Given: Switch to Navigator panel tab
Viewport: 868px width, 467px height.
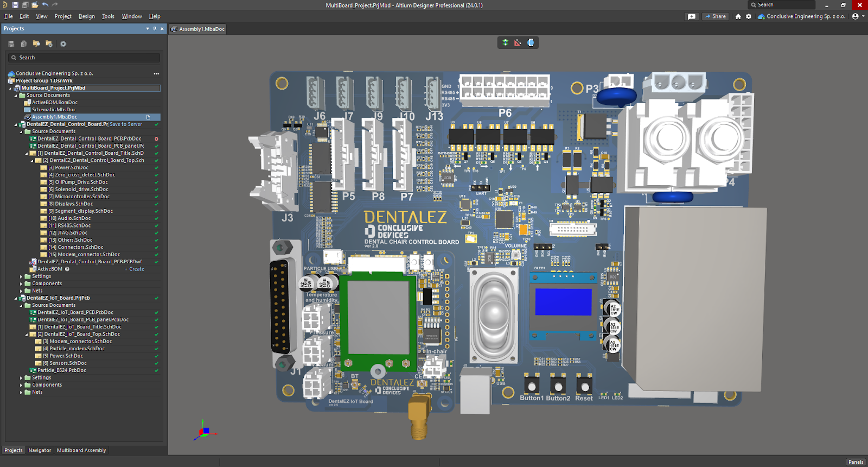Looking at the screenshot, I should click(x=40, y=450).
